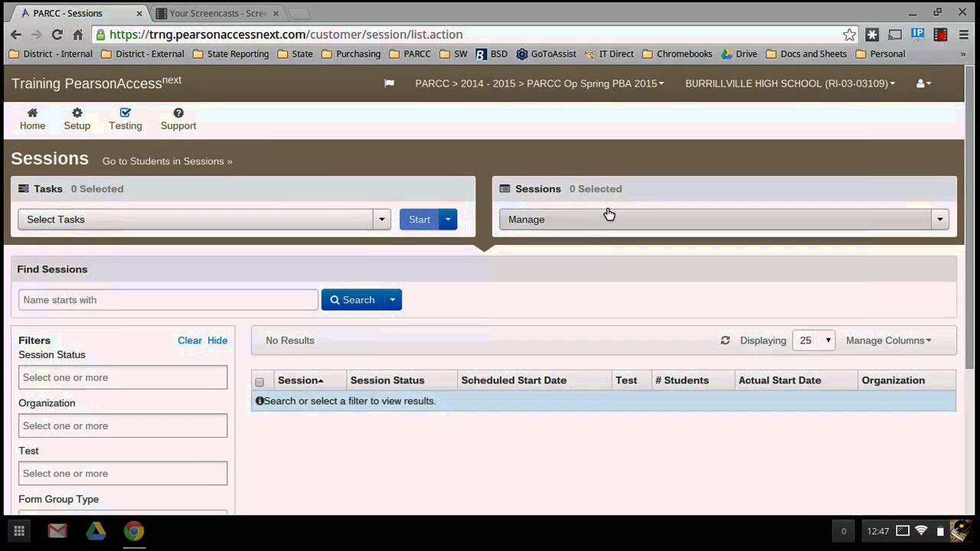This screenshot has height=551, width=980.
Task: Click the red film extension icon
Action: 941,34
